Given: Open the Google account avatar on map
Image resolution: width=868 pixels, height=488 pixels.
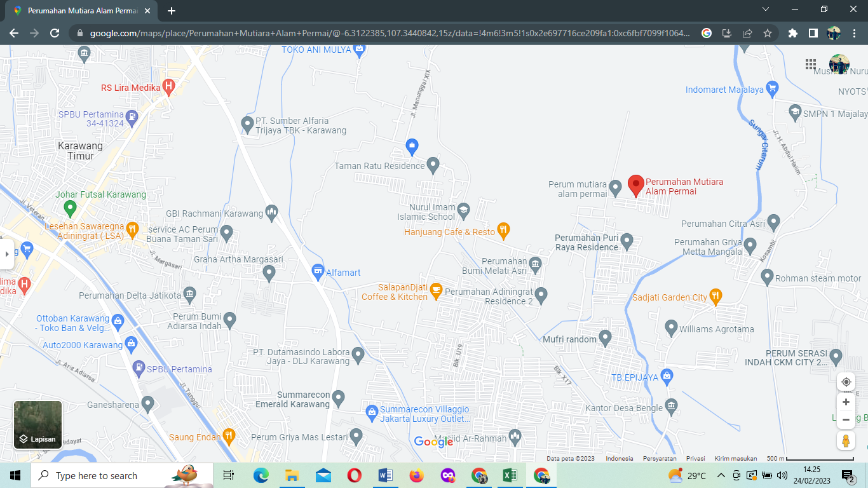Looking at the screenshot, I should tap(839, 64).
